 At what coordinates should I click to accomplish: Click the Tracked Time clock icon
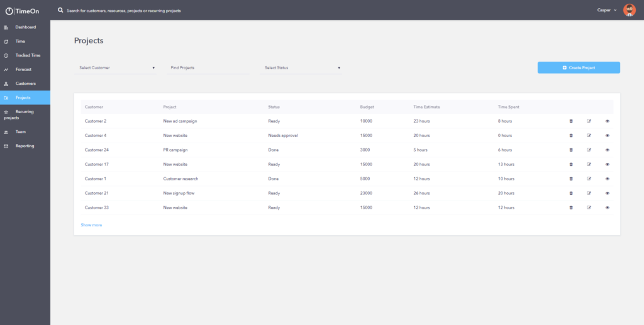click(6, 55)
